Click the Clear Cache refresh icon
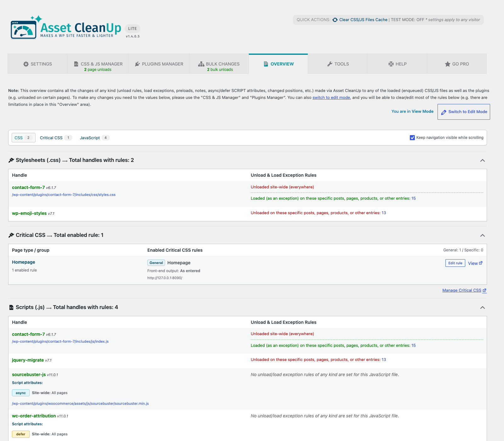Screen dimensions: 504x441 pos(335,20)
